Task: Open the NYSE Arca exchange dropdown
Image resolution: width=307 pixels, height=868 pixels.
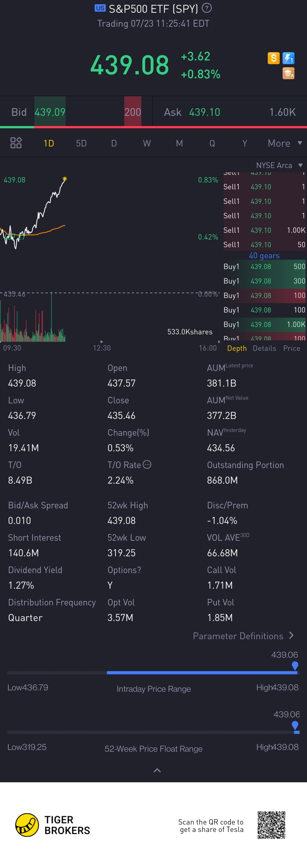Action: [x=279, y=165]
